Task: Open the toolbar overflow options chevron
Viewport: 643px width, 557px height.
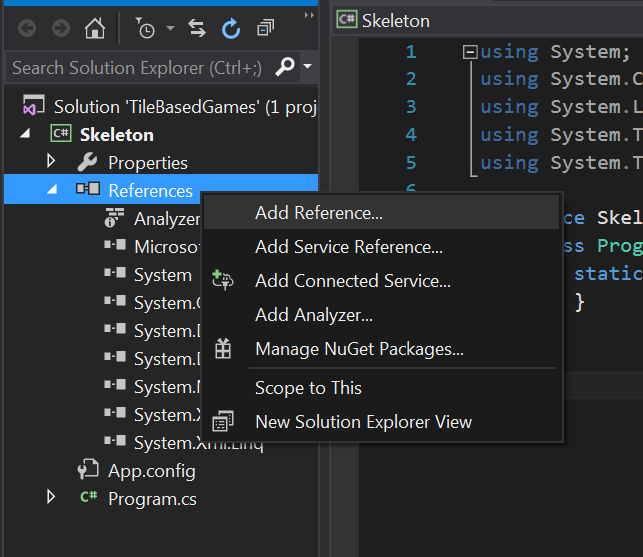Action: [309, 15]
